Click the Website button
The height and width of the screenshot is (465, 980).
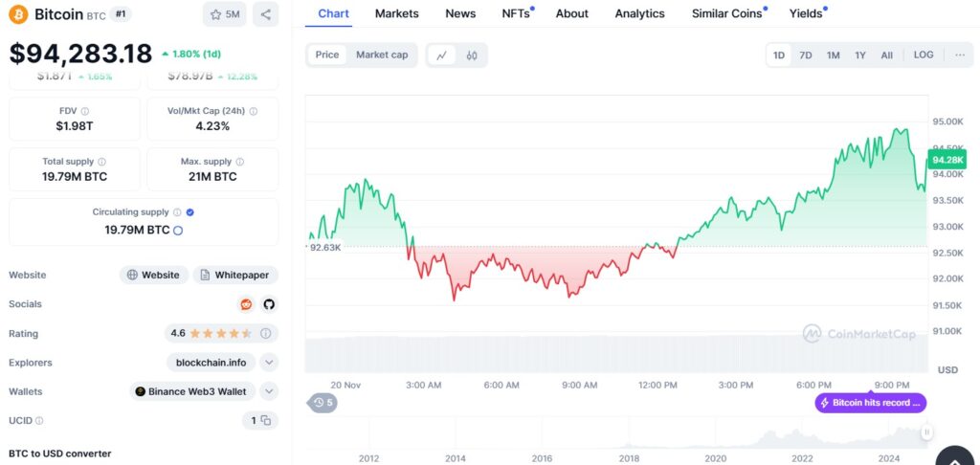pos(153,275)
